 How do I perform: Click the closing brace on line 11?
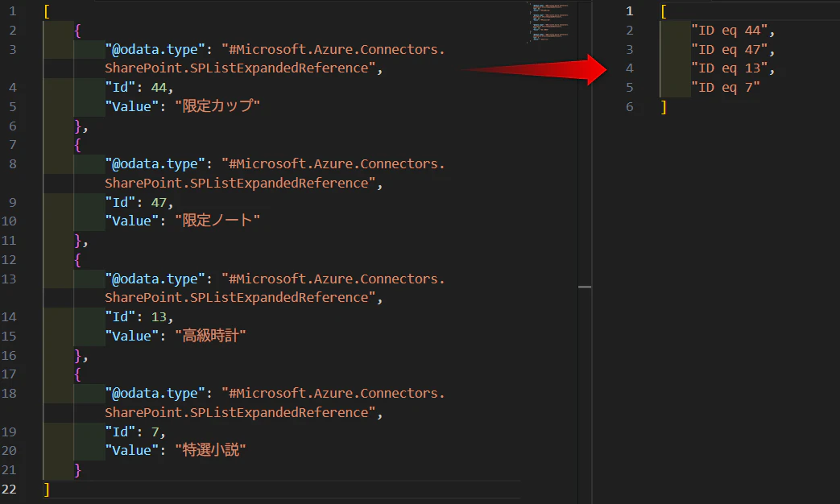(x=77, y=241)
